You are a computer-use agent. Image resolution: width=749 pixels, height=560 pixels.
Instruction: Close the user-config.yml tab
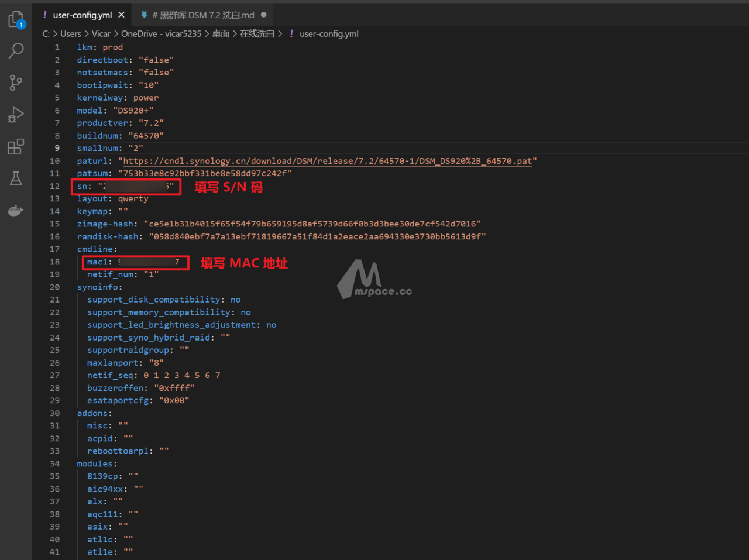coord(121,15)
